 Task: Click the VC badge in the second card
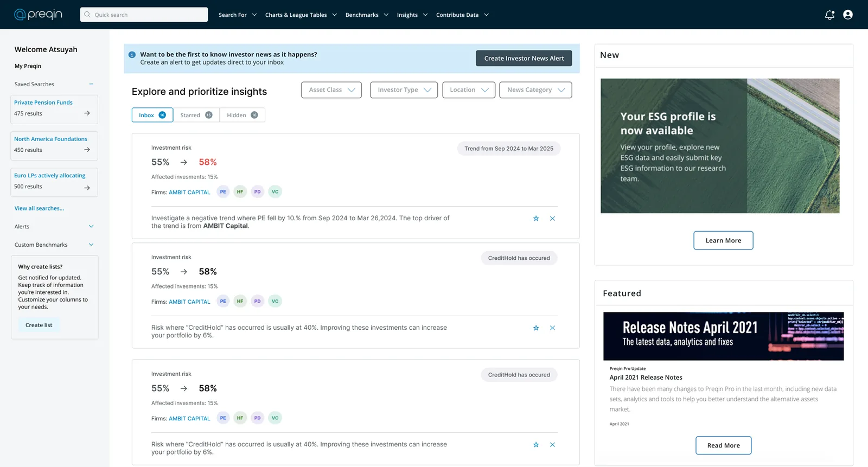coord(275,301)
